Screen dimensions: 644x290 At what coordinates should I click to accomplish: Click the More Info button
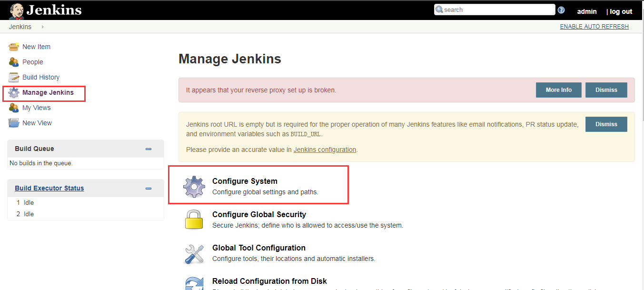(x=559, y=90)
